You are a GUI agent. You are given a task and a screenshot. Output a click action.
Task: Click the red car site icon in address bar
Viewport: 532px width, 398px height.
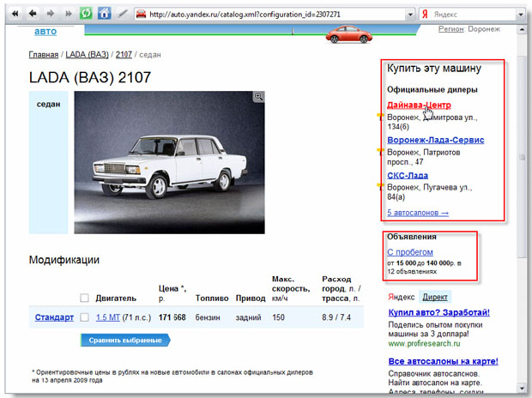click(141, 14)
